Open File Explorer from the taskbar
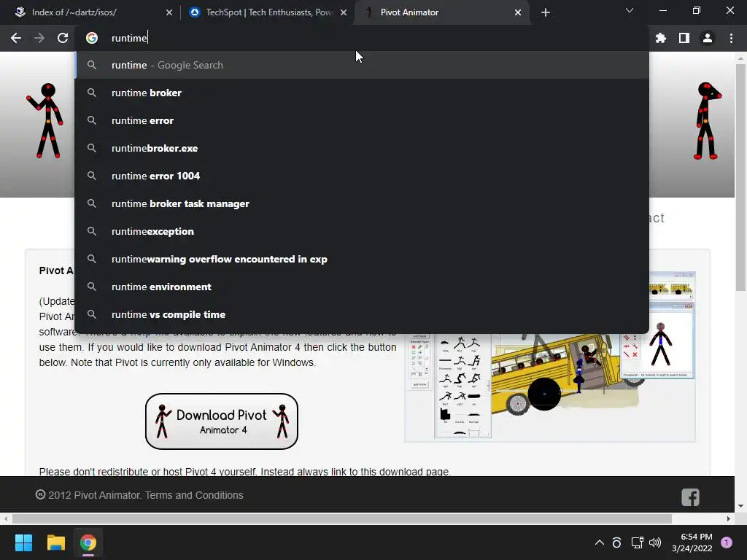Screen dimensions: 747x560 click(x=55, y=542)
